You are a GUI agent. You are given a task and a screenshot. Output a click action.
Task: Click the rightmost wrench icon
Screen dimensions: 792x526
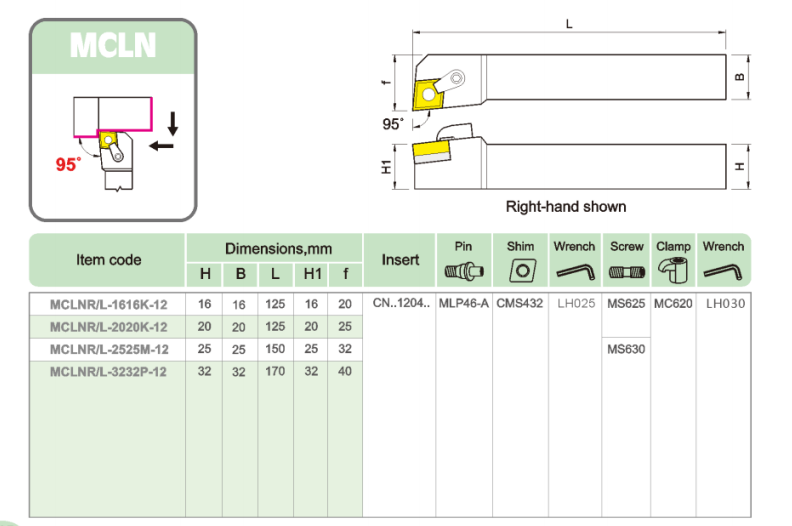(x=722, y=271)
